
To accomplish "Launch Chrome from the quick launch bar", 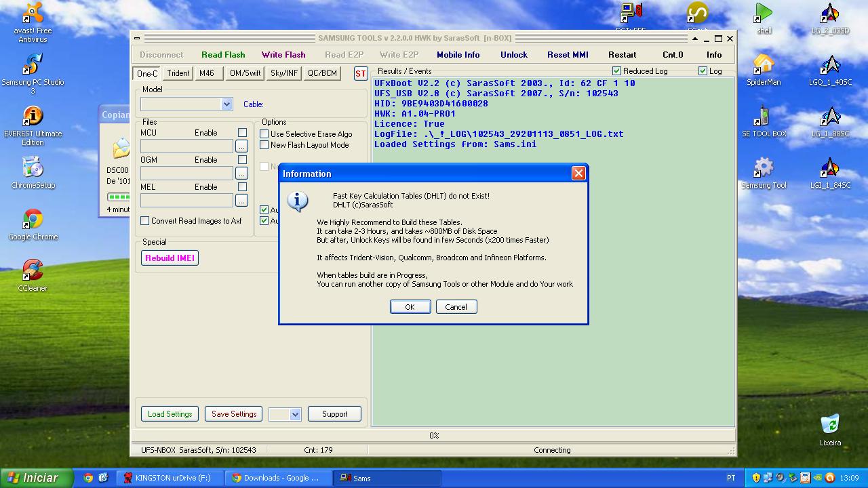I will pos(88,478).
